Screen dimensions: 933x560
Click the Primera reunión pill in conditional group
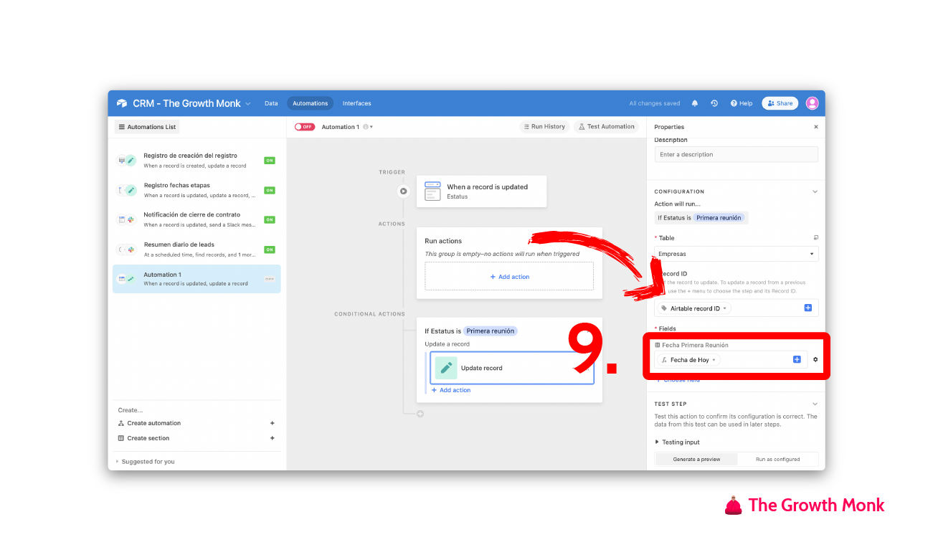[x=491, y=331]
